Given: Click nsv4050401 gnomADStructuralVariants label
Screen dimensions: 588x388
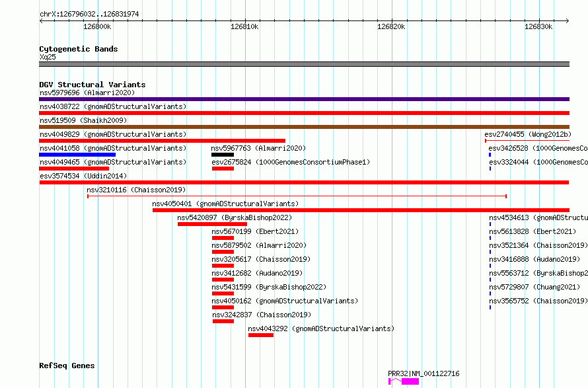Looking at the screenshot, I should click(x=225, y=204).
